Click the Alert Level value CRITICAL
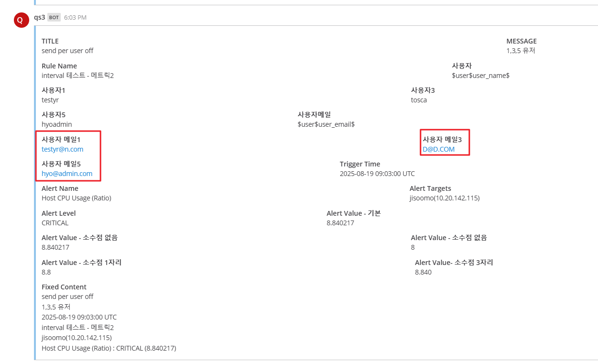Image resolution: width=598 pixels, height=364 pixels. 55,223
